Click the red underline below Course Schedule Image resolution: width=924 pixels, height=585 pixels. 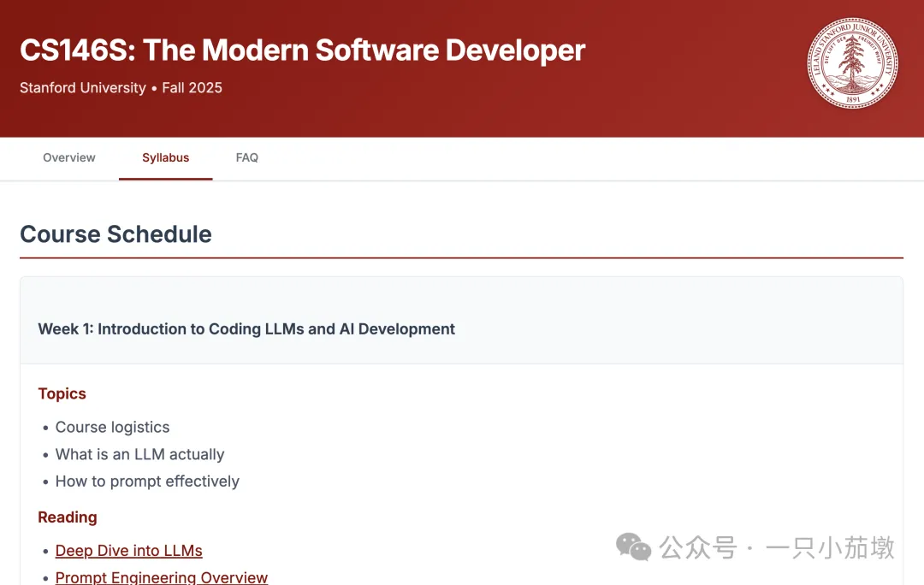pyautogui.click(x=461, y=257)
